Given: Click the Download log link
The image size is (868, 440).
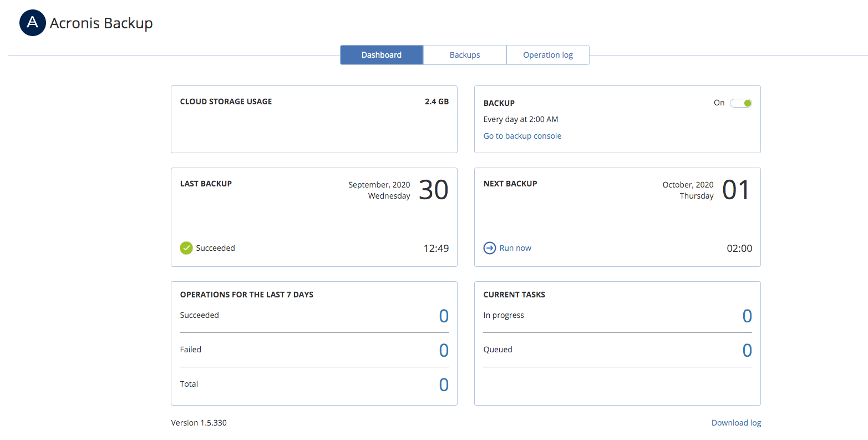Looking at the screenshot, I should coord(737,423).
